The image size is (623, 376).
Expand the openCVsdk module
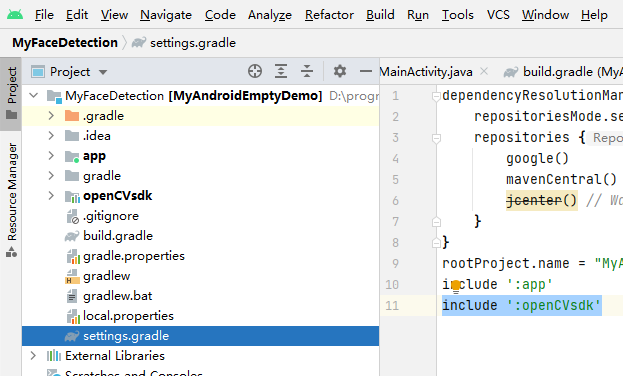[x=51, y=196]
